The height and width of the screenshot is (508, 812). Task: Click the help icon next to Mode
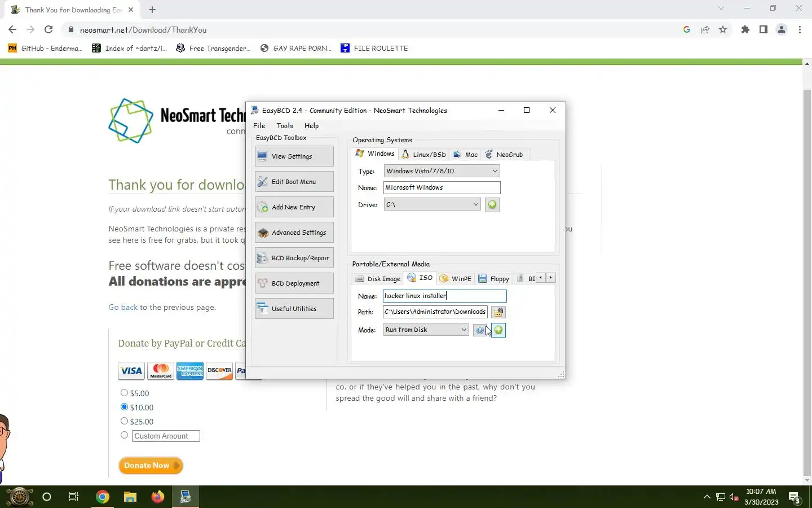coord(480,330)
